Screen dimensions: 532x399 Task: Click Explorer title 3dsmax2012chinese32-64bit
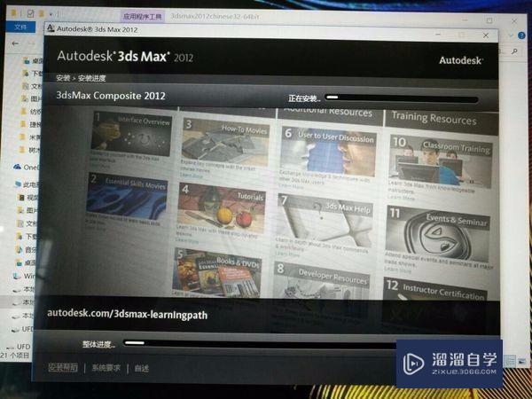[215, 16]
